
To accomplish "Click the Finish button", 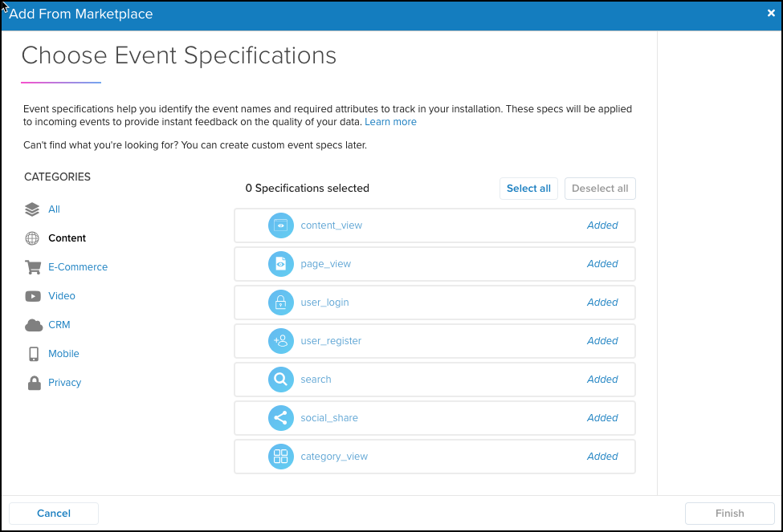I will 729,514.
